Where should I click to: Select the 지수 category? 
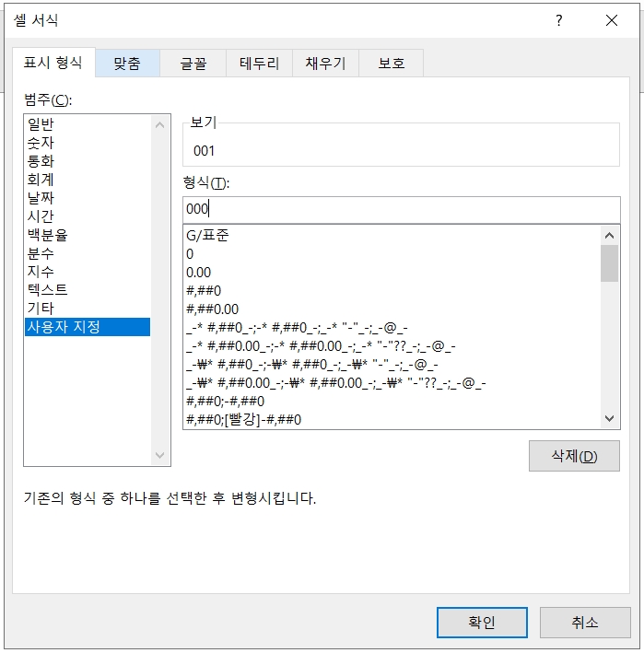click(x=88, y=272)
